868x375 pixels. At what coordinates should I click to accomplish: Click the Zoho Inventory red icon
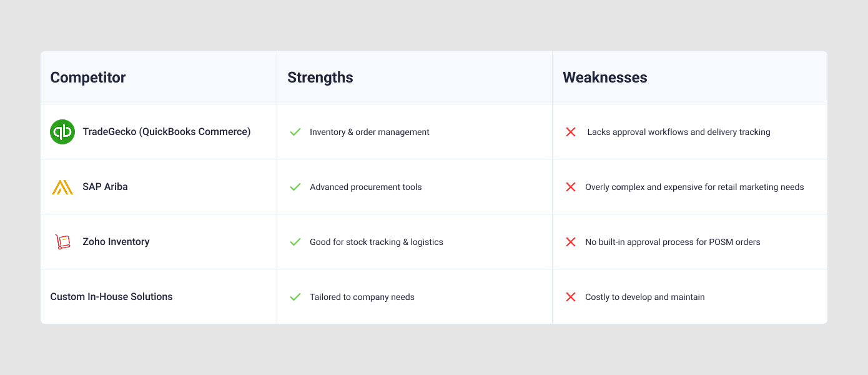point(62,242)
